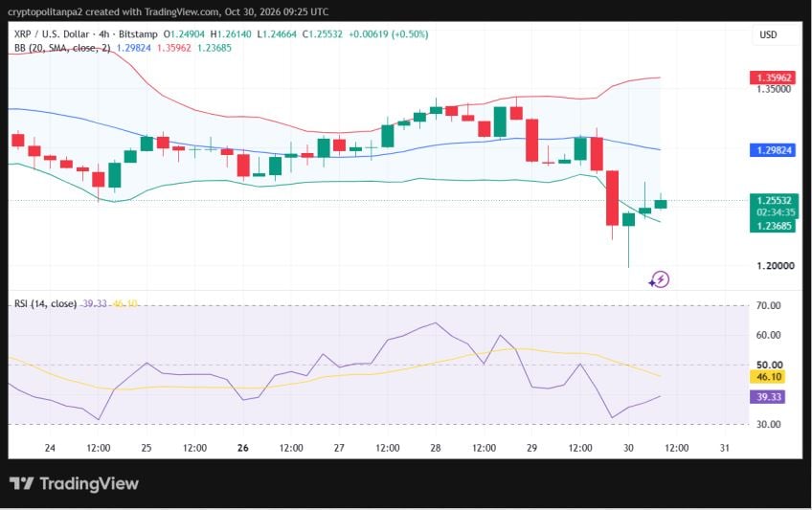This screenshot has height=510, width=812.
Task: Click the BB lower band legend value 1.23685
Action: 214,48
